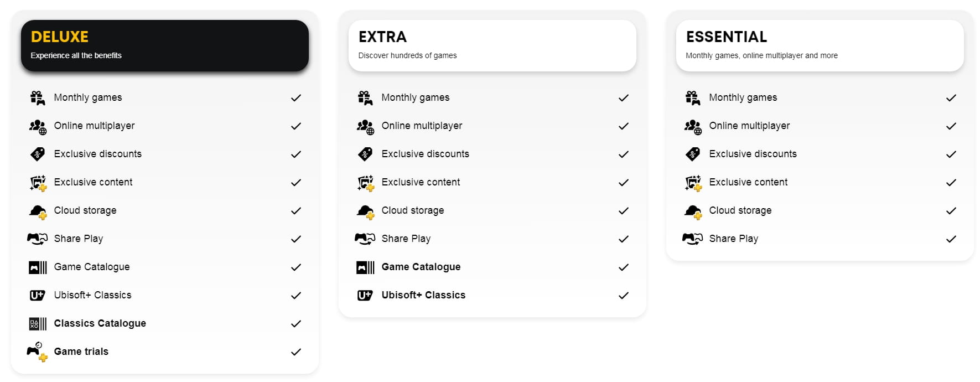Image resolution: width=980 pixels, height=382 pixels.
Task: Click the Discover hundreds of games subtitle
Action: tap(407, 55)
